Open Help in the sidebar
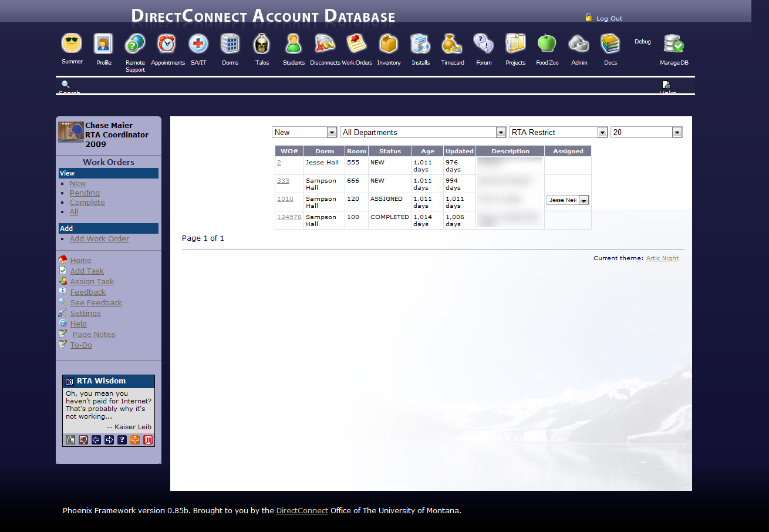Image resolution: width=769 pixels, height=532 pixels. tap(79, 324)
